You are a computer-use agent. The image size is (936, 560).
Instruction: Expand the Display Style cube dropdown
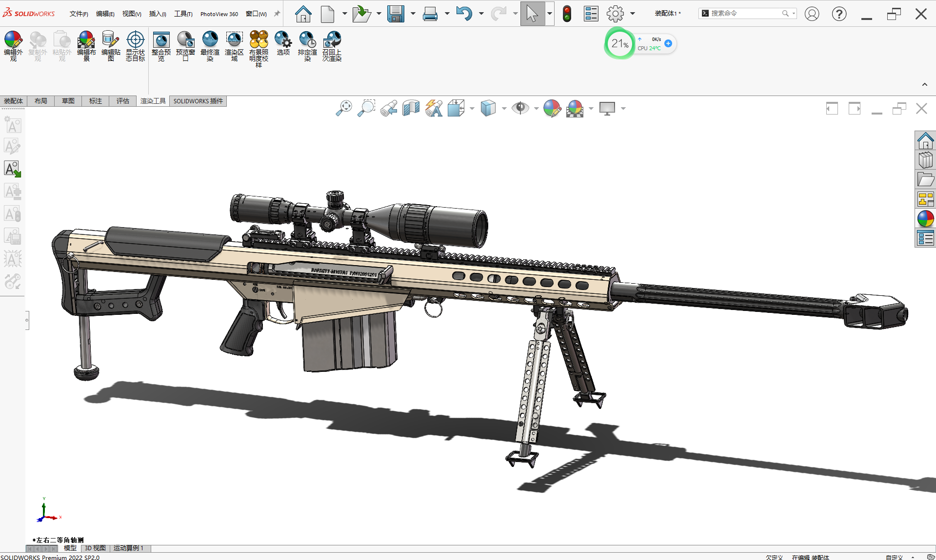click(x=504, y=108)
